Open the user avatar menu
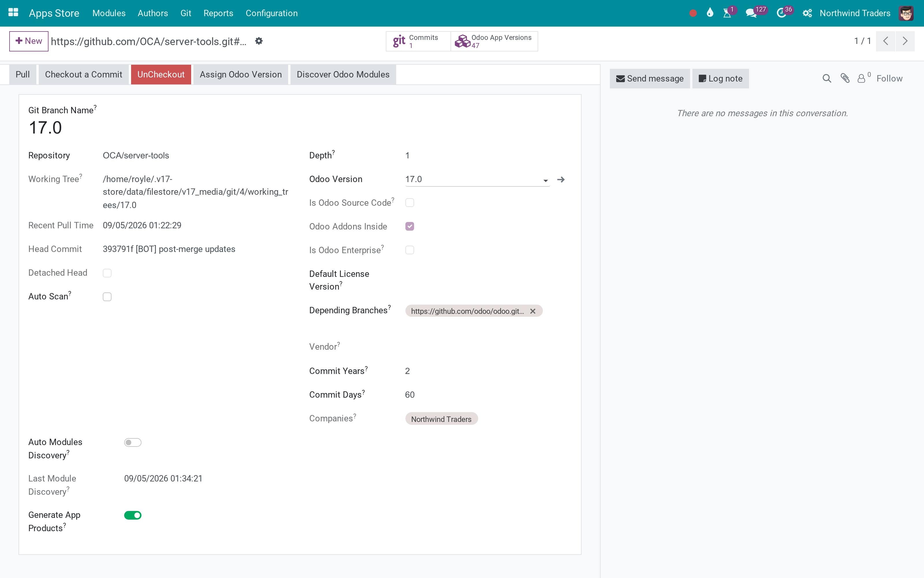This screenshot has height=578, width=924. (906, 13)
